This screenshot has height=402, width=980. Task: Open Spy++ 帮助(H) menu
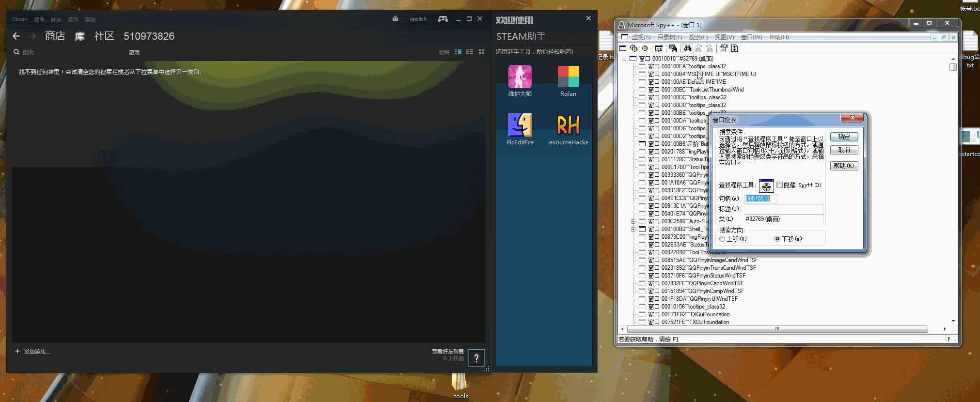coord(779,37)
